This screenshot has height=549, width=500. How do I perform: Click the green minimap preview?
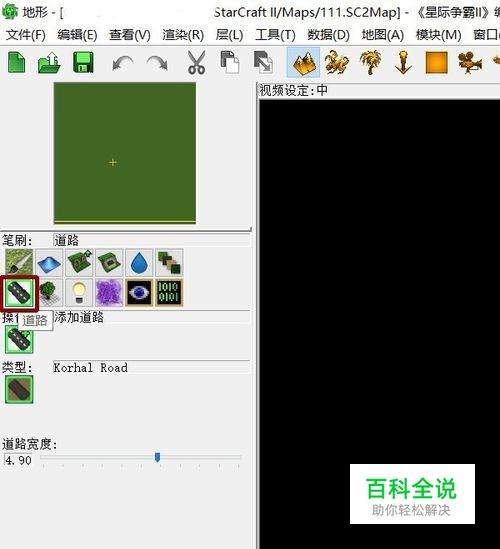[x=125, y=153]
